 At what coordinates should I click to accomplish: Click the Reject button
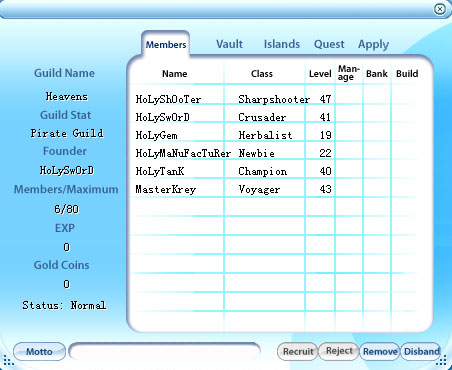(339, 351)
